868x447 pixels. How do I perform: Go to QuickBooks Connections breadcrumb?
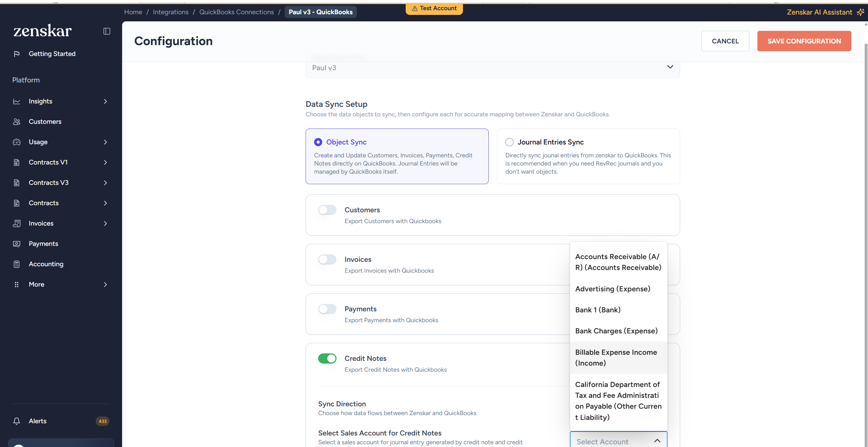tap(236, 12)
